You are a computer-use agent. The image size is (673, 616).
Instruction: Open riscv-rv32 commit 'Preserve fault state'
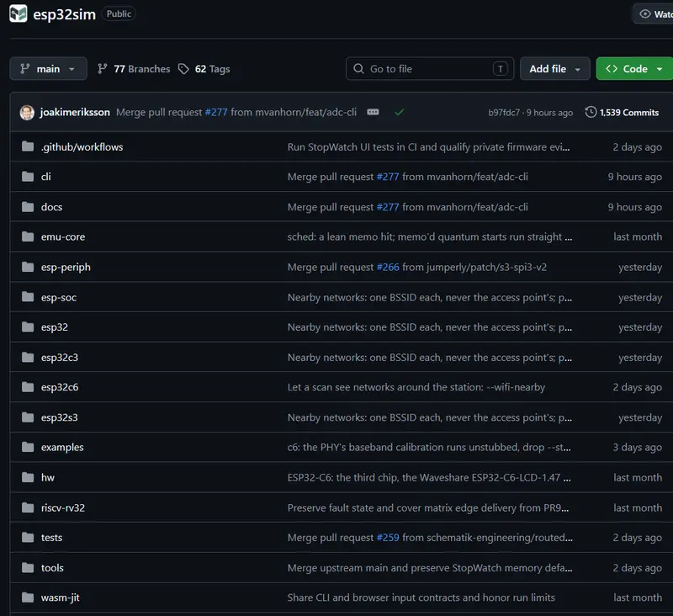[x=428, y=507]
